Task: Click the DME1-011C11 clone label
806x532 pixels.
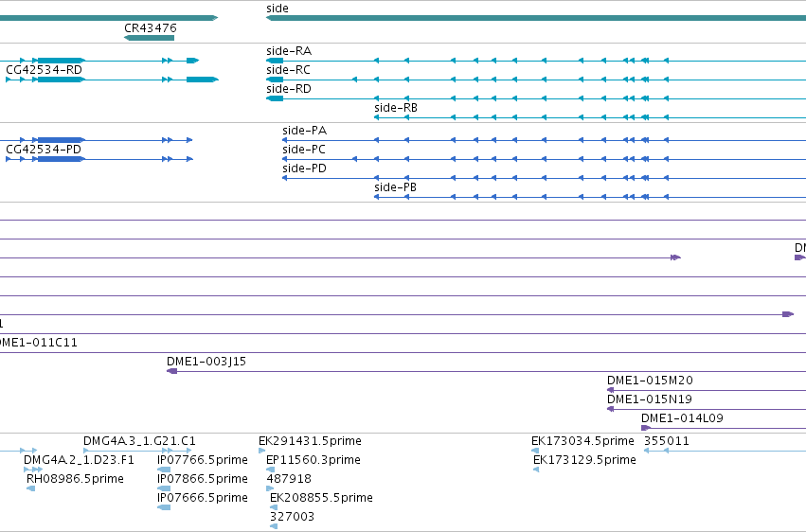Action: click(x=39, y=343)
